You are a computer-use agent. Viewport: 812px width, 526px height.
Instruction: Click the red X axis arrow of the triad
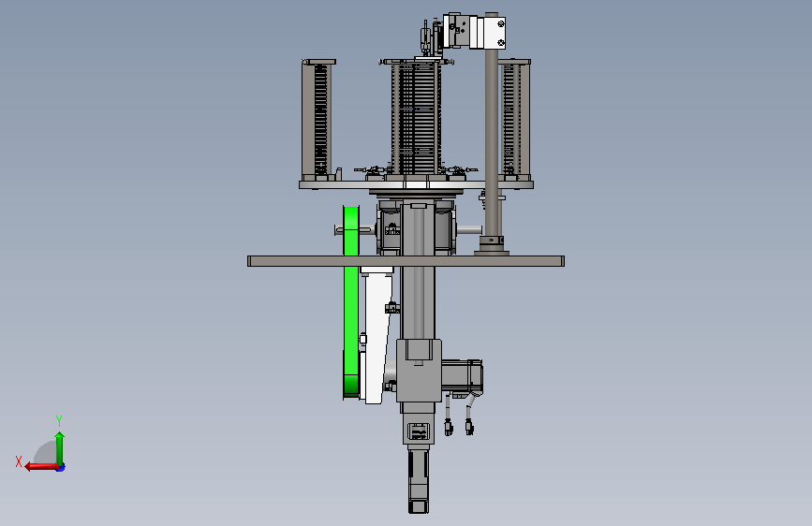41,467
